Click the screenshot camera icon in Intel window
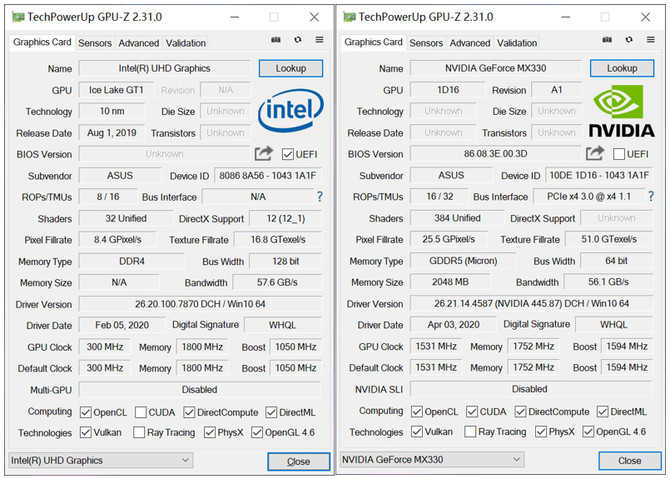The width and height of the screenshot is (670, 479). [x=276, y=40]
